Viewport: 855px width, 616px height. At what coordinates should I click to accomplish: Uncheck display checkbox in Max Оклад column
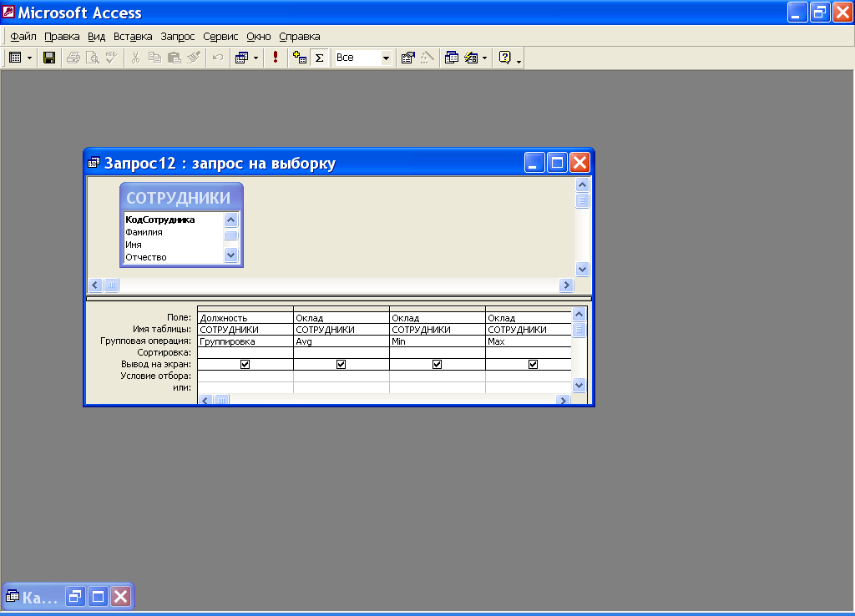533,364
